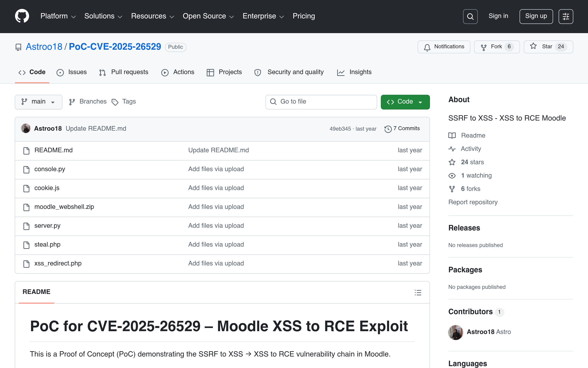
Task: Click the README.md file icon
Action: point(26,151)
